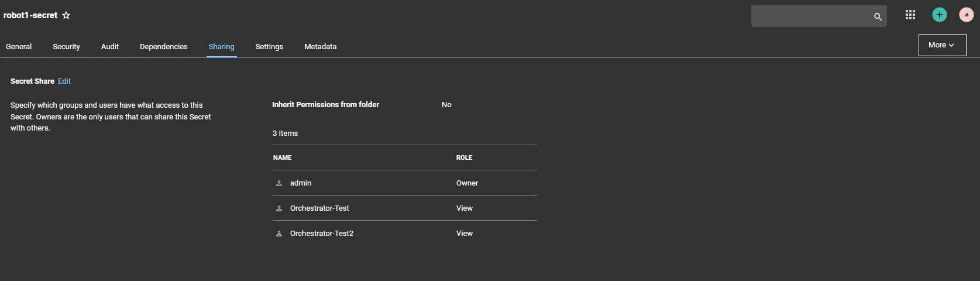Click the search magnifier icon
Screen dimensions: 980x281
pos(878,17)
